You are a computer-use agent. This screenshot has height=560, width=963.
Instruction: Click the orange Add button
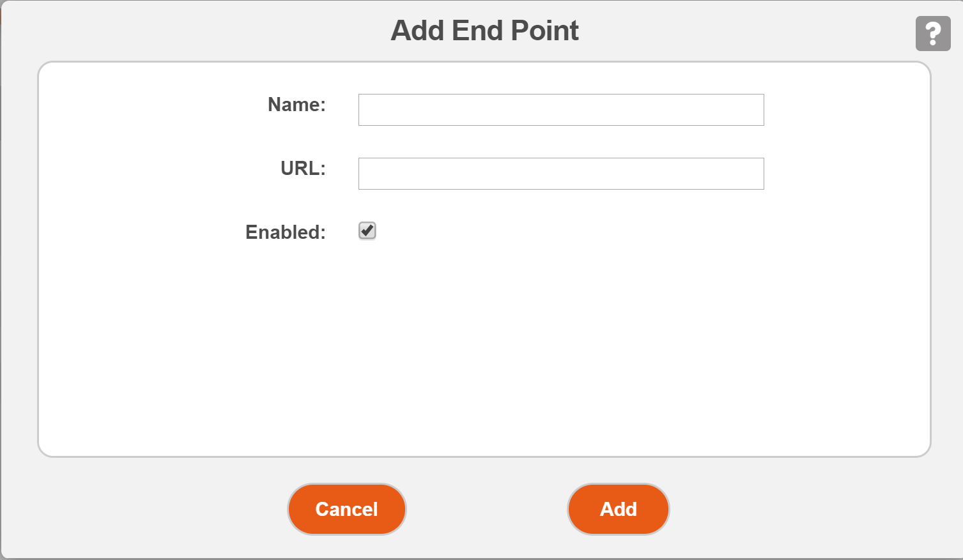pyautogui.click(x=618, y=509)
